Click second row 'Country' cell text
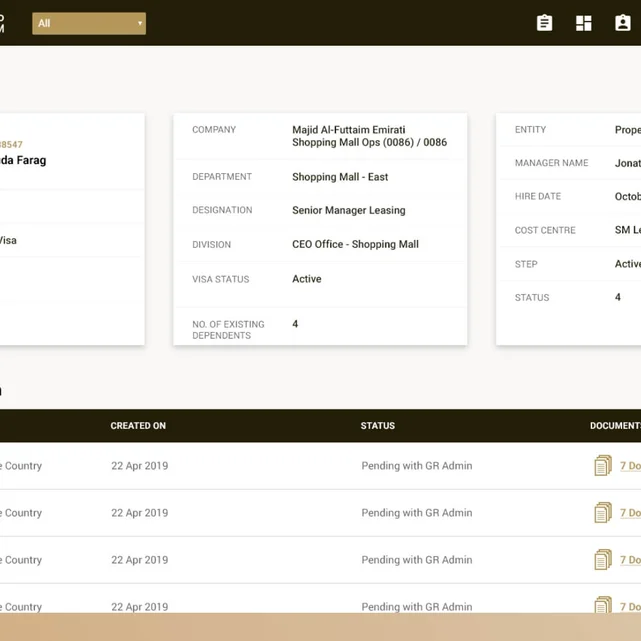Viewport: 641px width, 641px height. [x=21, y=513]
